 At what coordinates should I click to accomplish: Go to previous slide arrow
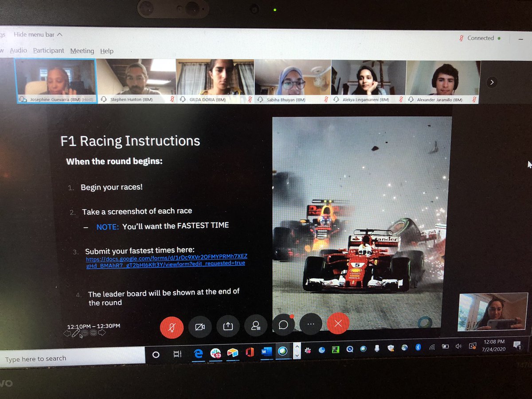pyautogui.click(x=67, y=333)
